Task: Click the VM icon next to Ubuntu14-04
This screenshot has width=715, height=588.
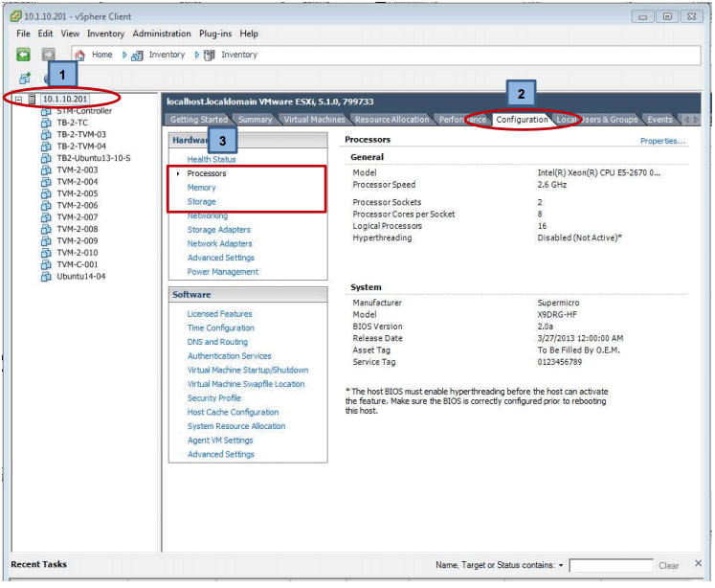Action: pyautogui.click(x=46, y=277)
